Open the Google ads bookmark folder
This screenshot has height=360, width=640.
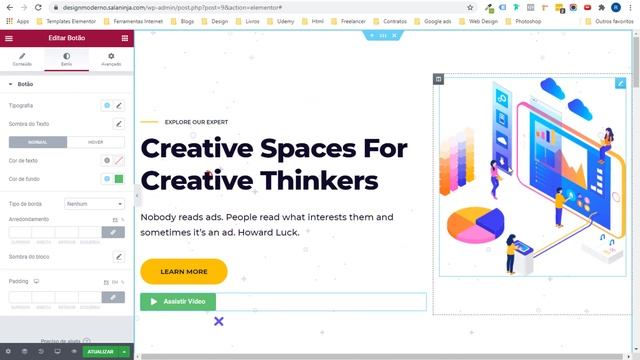tap(433, 21)
